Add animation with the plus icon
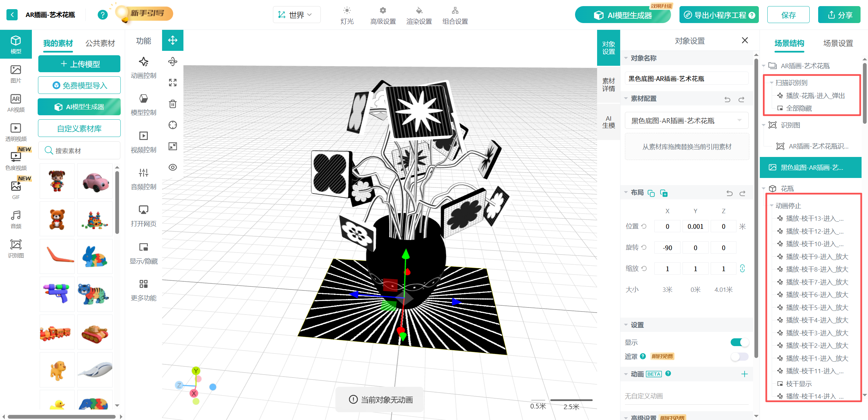 tap(744, 374)
